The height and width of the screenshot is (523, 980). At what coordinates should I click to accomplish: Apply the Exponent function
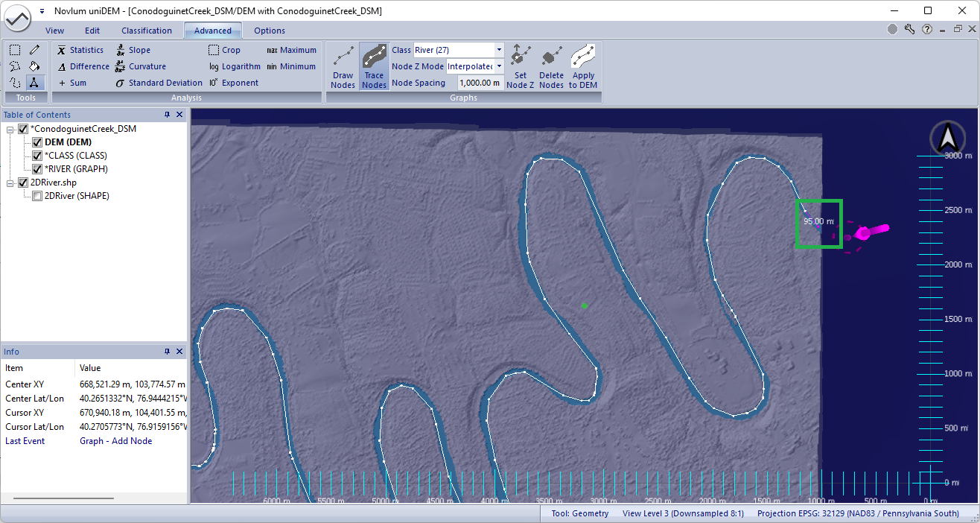[234, 83]
